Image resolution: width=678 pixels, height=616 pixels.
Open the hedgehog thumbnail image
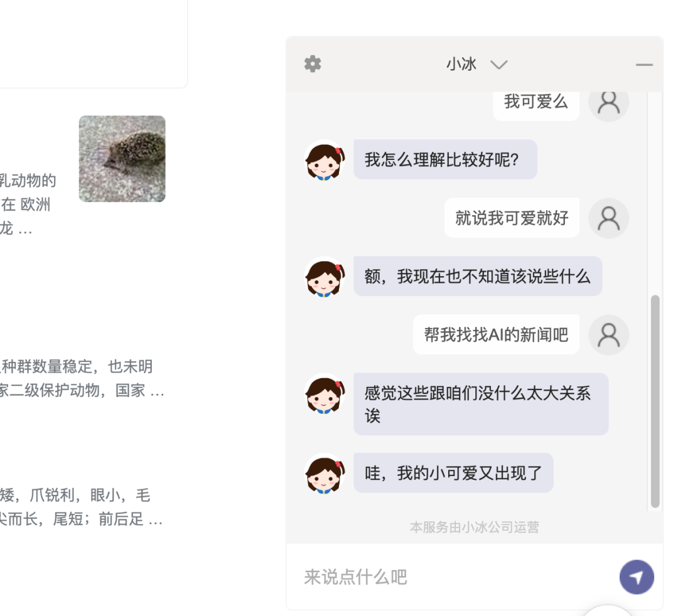(x=122, y=159)
